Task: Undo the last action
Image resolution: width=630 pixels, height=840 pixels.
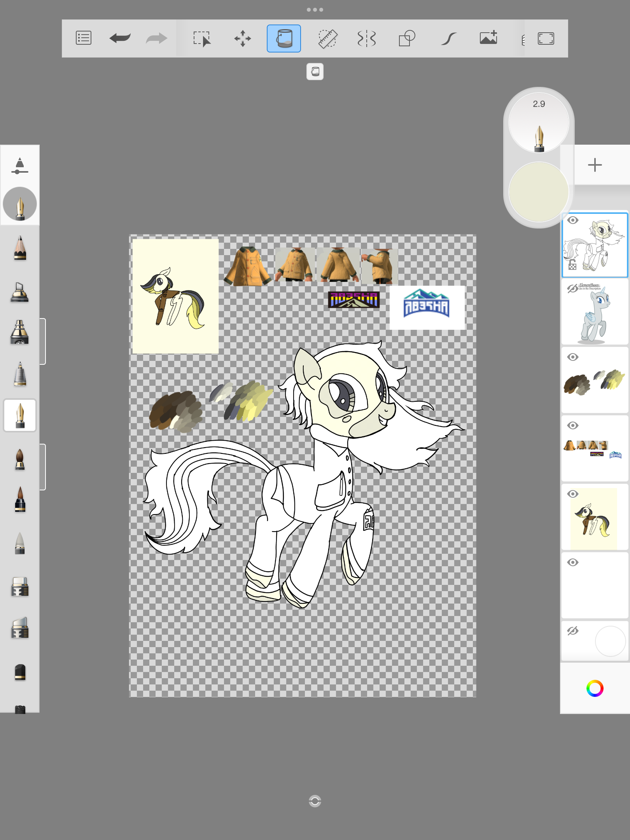Action: [120, 38]
